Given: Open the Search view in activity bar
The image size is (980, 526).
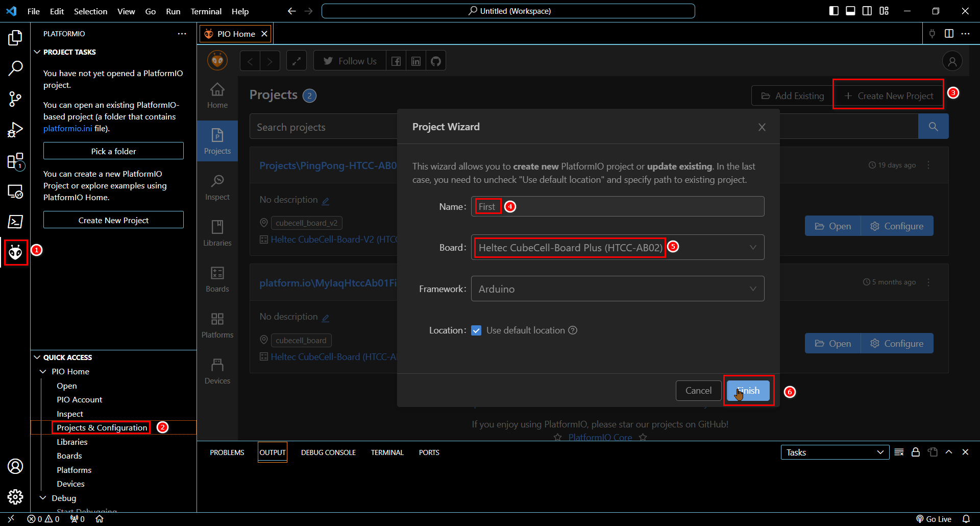Looking at the screenshot, I should pos(15,68).
